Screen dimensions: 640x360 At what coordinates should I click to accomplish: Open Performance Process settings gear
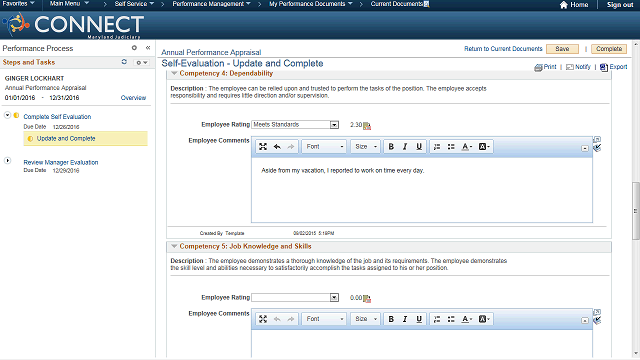(134, 48)
